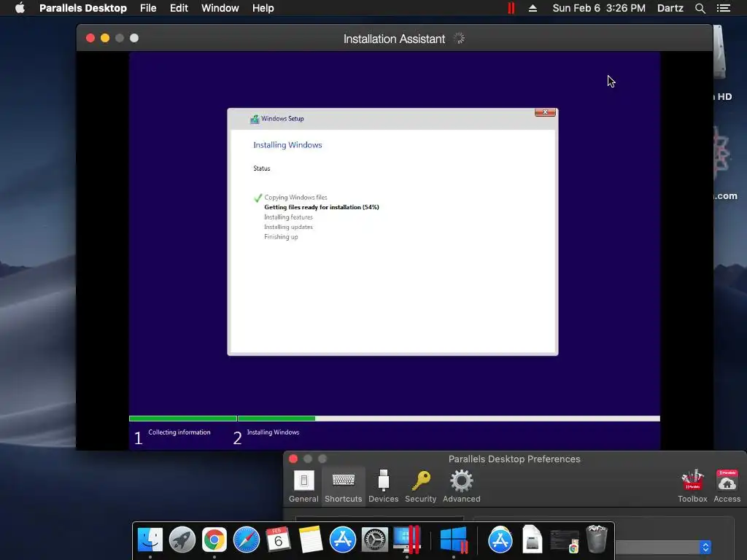Click the Installing updates status line
The height and width of the screenshot is (560, 747).
point(288,227)
